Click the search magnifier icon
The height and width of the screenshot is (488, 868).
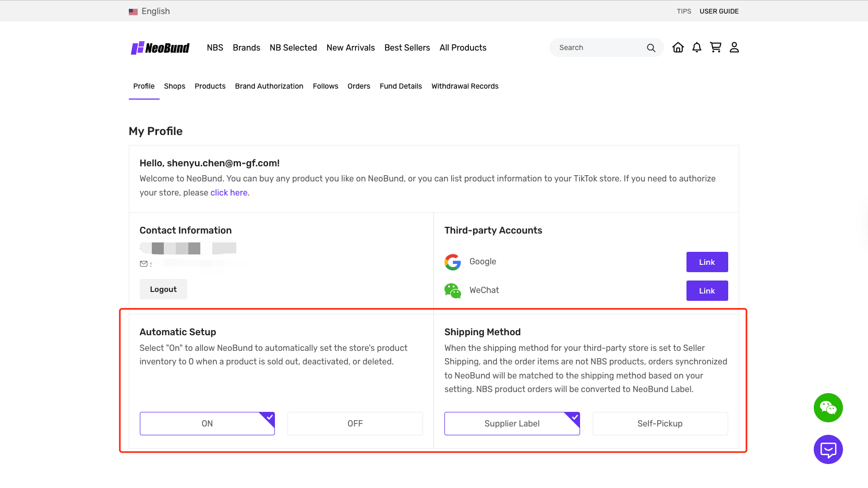[x=651, y=48]
